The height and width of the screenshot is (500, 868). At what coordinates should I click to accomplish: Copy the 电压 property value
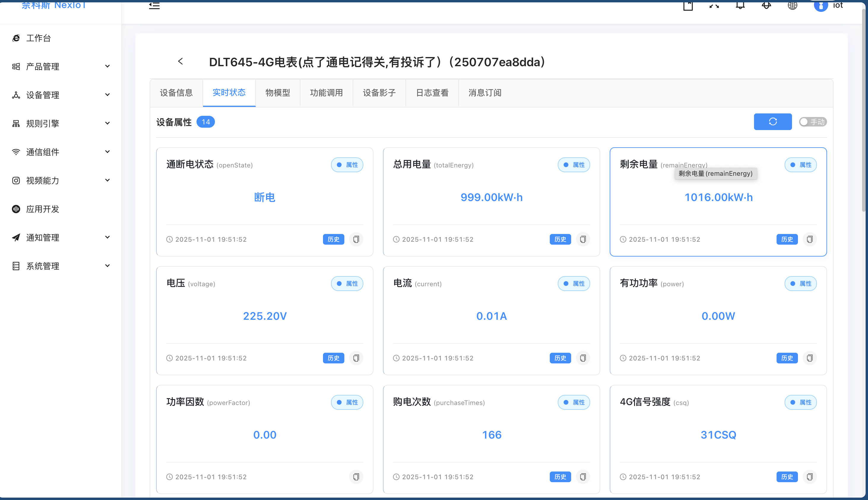[x=356, y=358]
